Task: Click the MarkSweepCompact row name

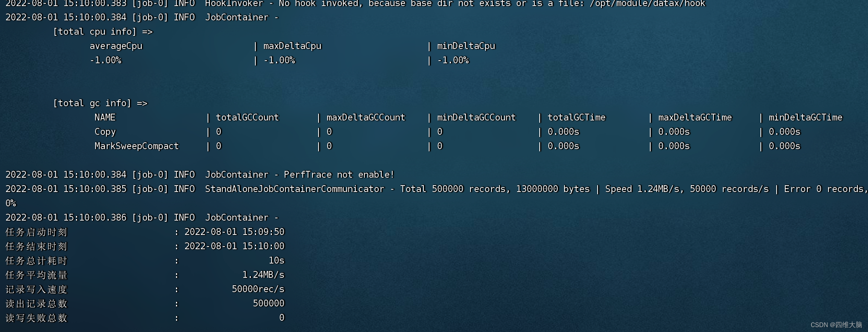Action: coord(137,146)
